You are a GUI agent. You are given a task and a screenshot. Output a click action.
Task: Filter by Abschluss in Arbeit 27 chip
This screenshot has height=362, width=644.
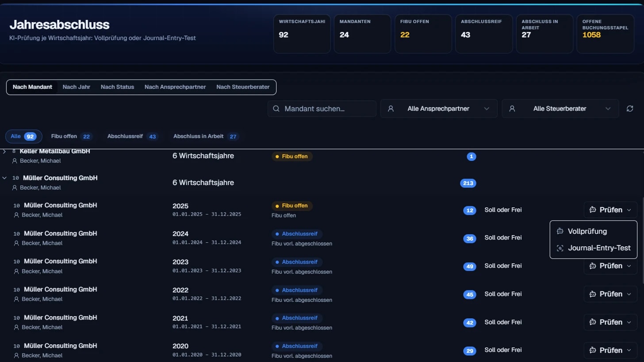pos(206,137)
